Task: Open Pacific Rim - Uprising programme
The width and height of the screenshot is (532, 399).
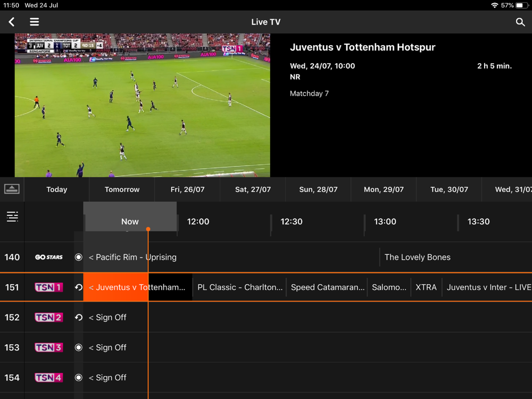Action: [231, 257]
